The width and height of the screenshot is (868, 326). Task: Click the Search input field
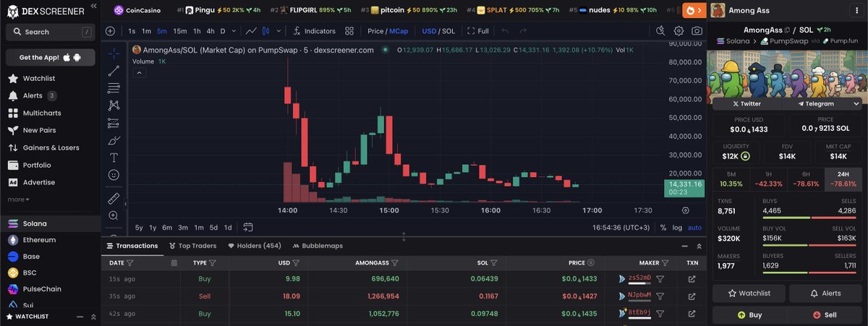pos(51,32)
